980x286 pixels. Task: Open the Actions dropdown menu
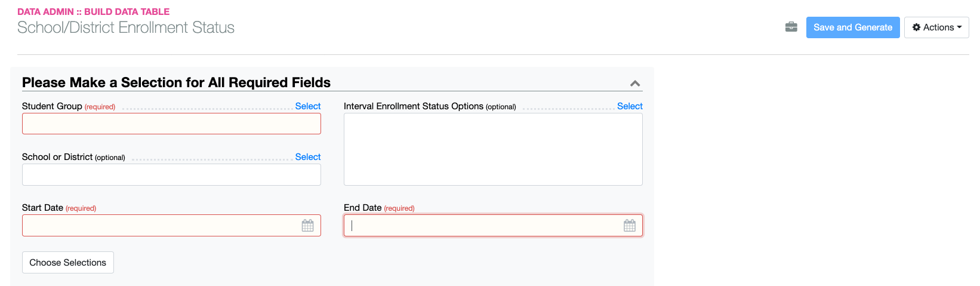coord(936,27)
